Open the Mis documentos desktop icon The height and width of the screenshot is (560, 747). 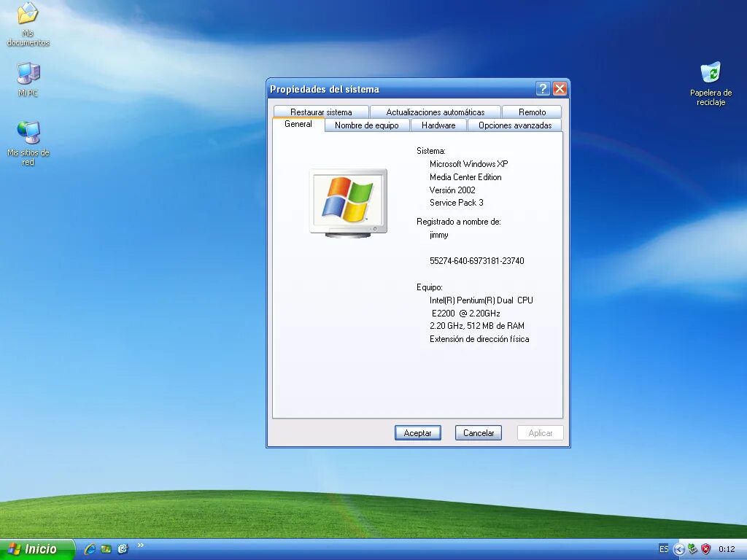coord(28,25)
